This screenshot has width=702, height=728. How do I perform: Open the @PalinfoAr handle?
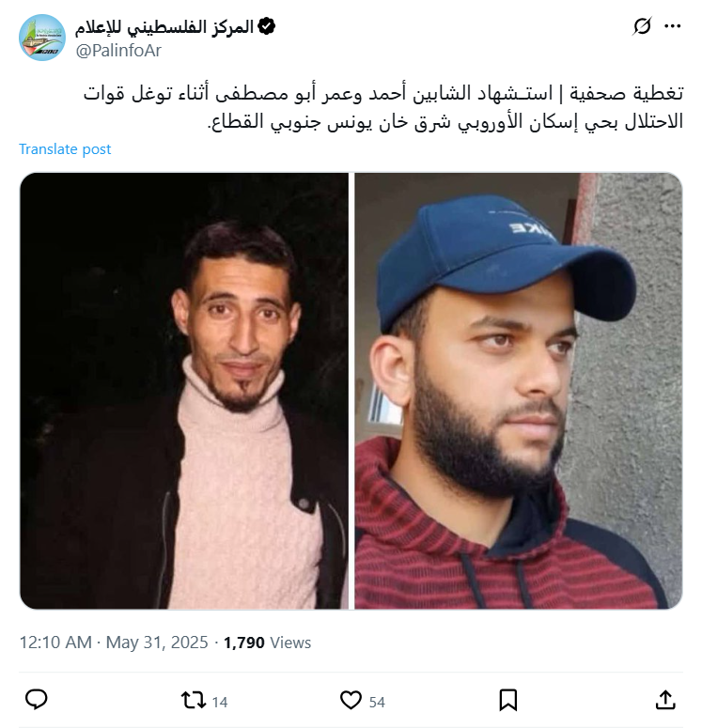[x=118, y=50]
